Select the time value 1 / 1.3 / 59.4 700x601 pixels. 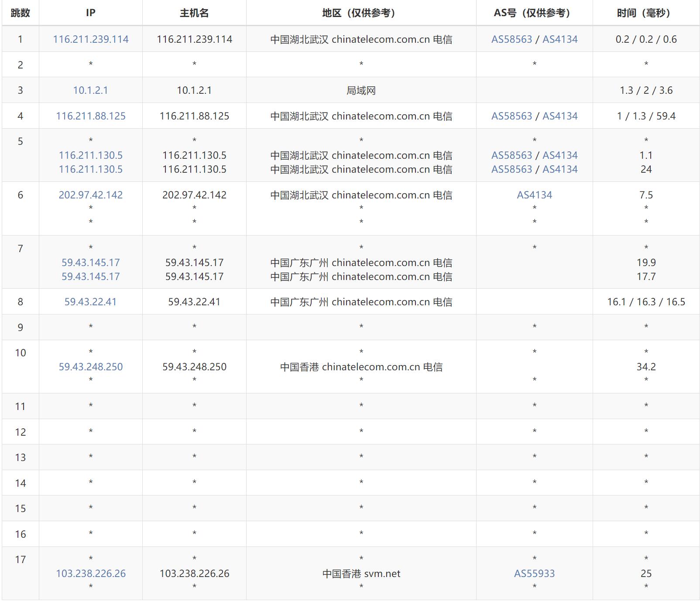646,116
